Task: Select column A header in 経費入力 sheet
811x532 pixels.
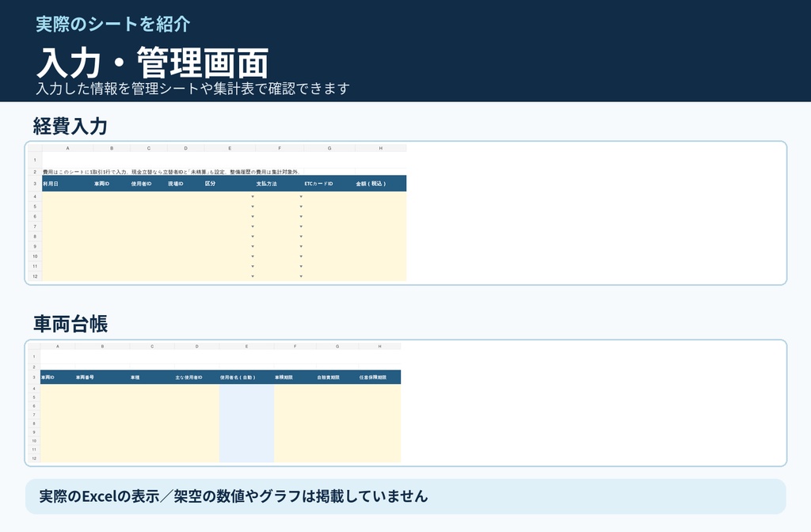Action: 68,148
